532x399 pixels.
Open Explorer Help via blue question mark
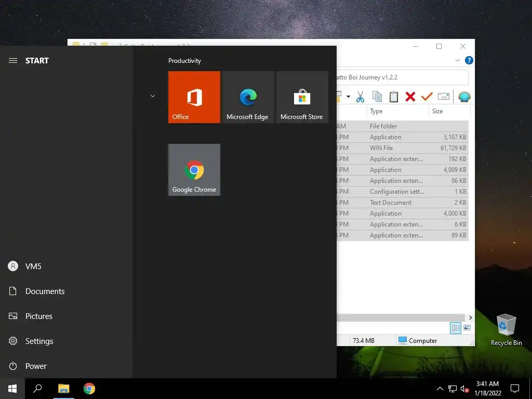coord(469,60)
